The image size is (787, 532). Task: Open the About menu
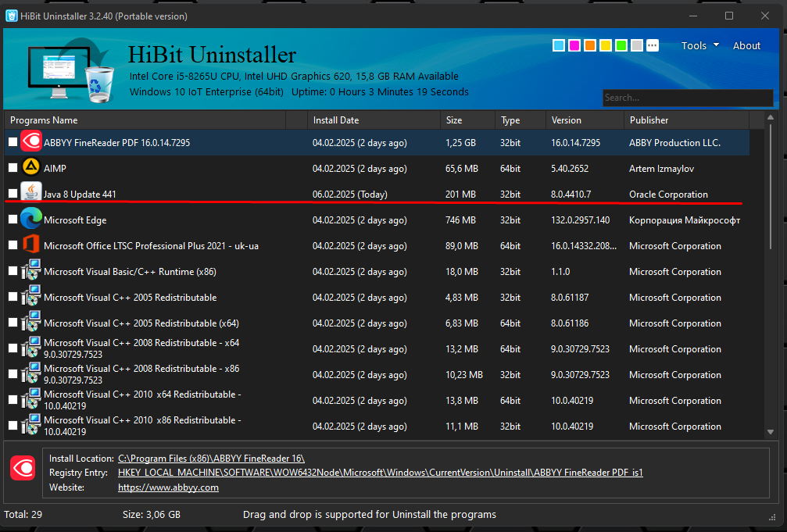coord(746,45)
